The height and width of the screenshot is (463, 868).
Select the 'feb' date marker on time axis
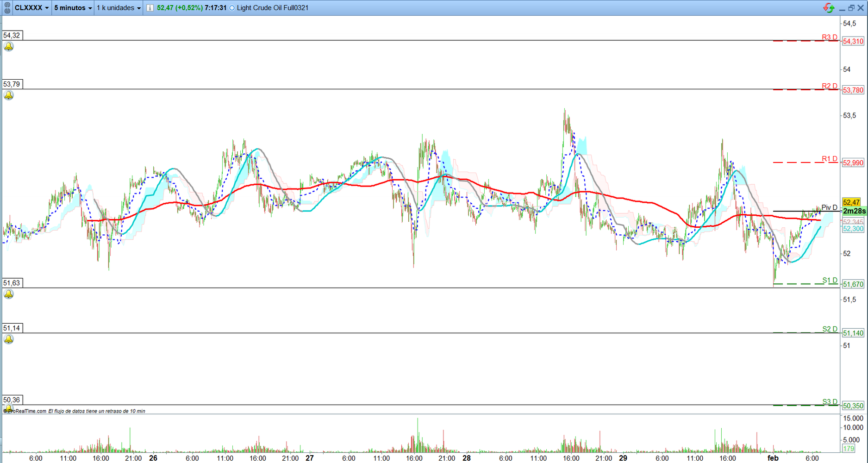773,458
